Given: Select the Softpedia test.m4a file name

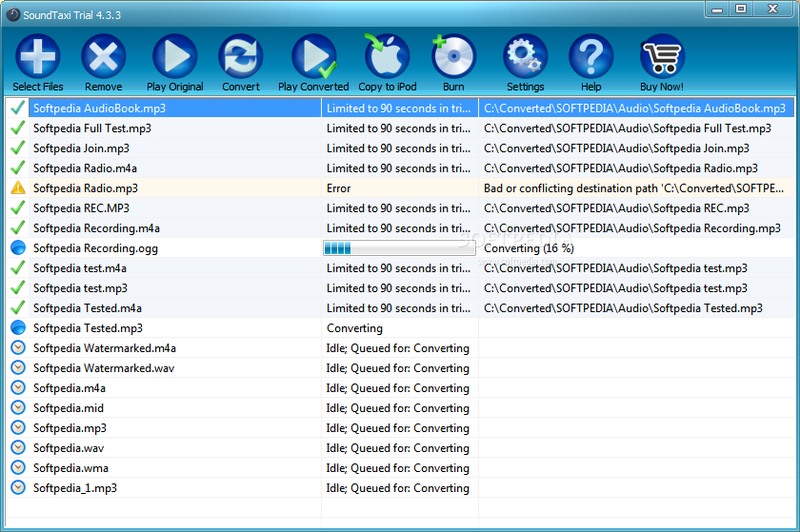Looking at the screenshot, I should (x=80, y=268).
